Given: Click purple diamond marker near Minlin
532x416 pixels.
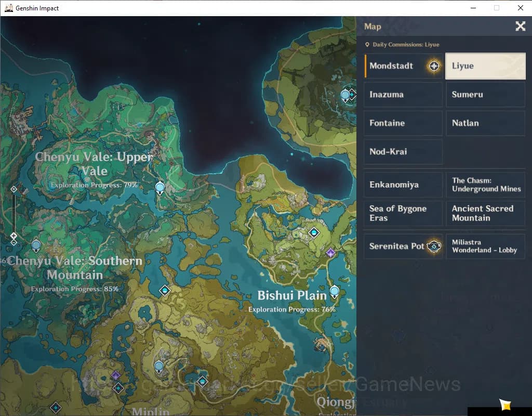Looking at the screenshot, I should point(116,375).
